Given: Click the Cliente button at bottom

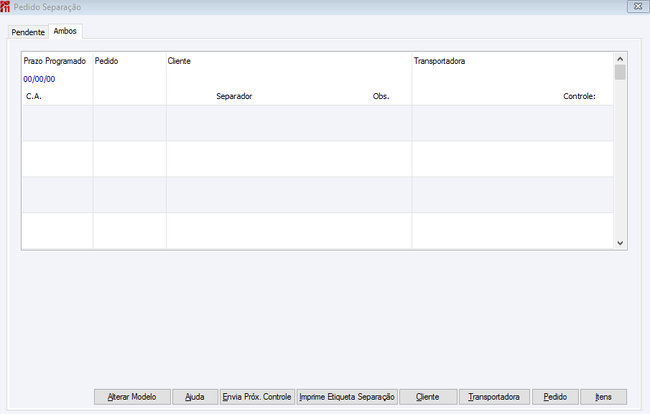Looking at the screenshot, I should pyautogui.click(x=428, y=397).
